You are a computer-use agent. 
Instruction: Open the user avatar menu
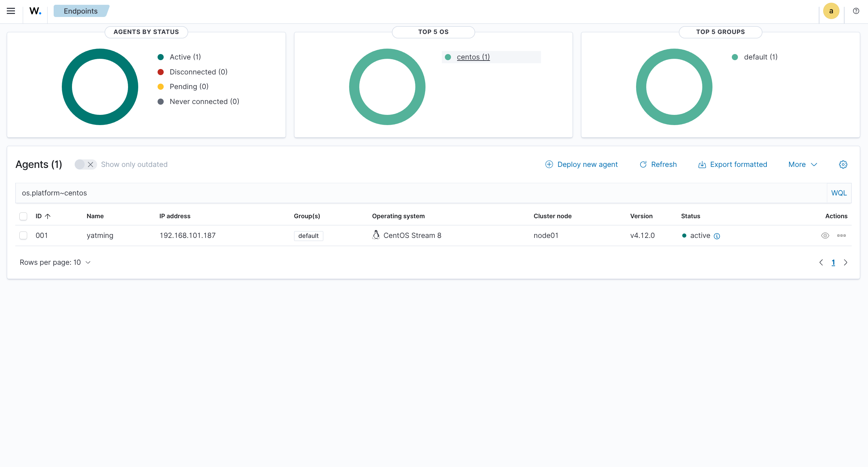(x=831, y=11)
